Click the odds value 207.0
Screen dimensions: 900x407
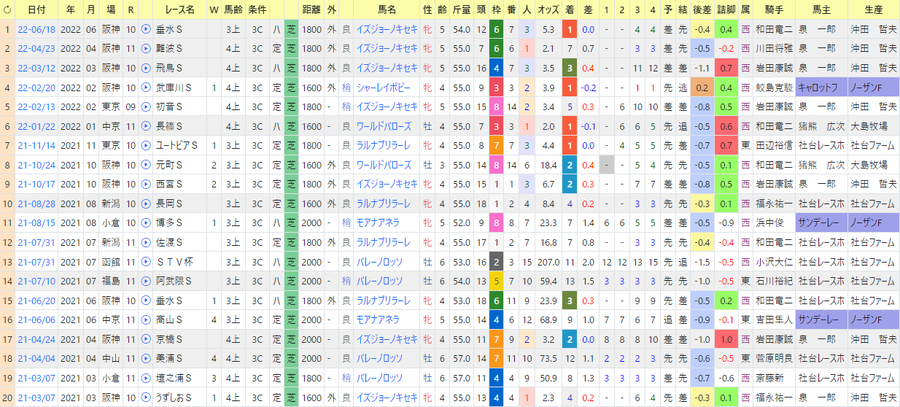(549, 262)
